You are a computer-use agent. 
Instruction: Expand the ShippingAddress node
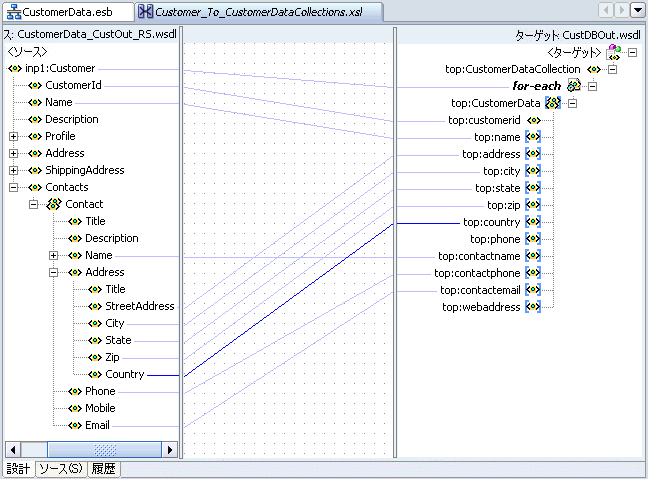[x=14, y=170]
